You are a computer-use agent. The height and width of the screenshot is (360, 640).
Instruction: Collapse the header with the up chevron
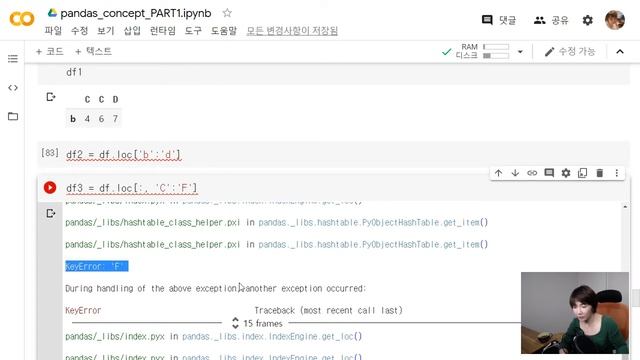620,51
